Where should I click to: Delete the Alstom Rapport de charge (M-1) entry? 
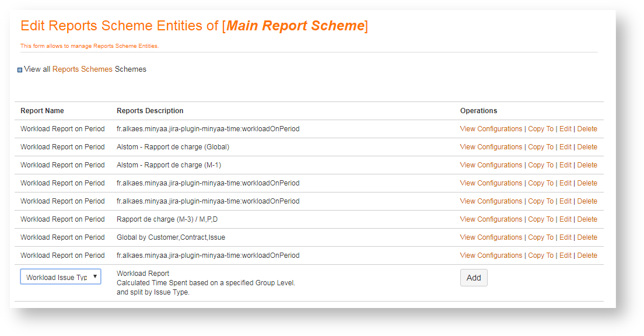[x=587, y=165]
